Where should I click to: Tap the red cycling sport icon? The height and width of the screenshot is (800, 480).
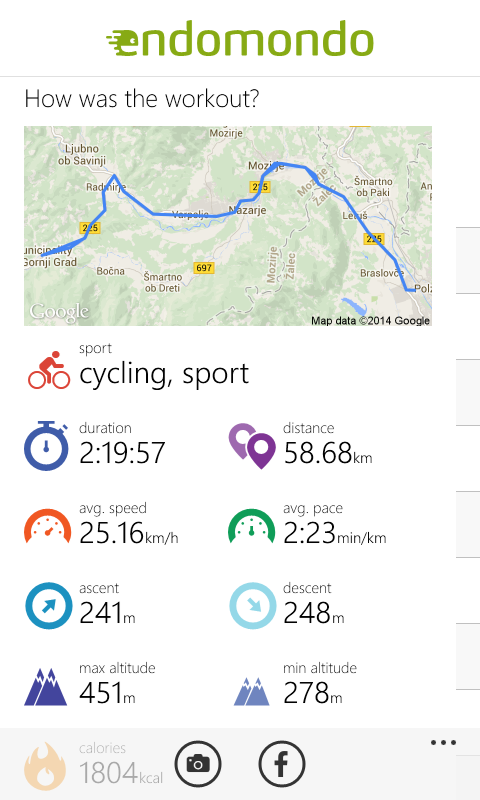point(49,370)
